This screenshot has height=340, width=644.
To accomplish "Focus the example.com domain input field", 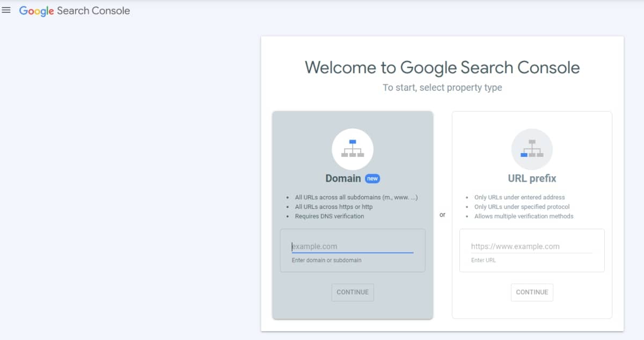I will [x=353, y=247].
